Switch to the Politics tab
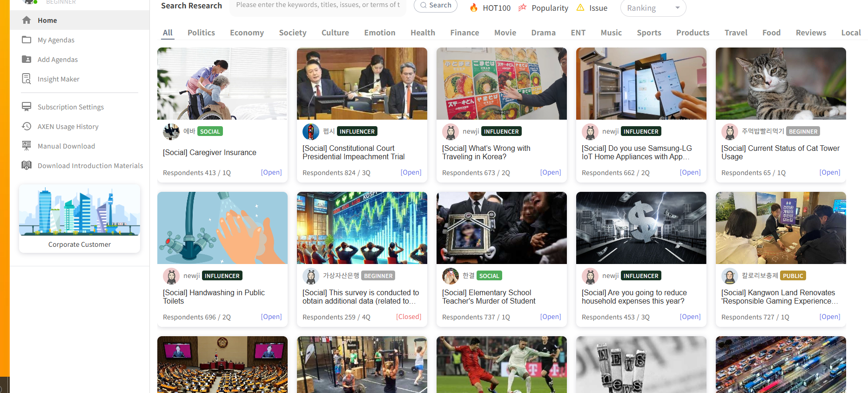Viewport: 868px width, 393px height. click(201, 33)
